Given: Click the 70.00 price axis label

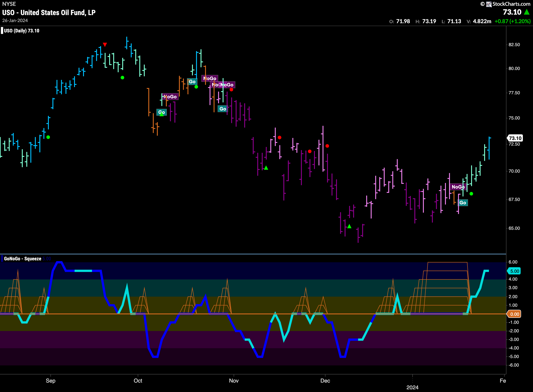Looking at the screenshot, I should pyautogui.click(x=514, y=171).
